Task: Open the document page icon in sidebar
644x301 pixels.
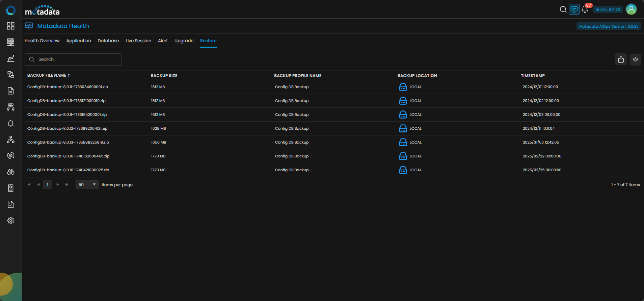Action: [11, 91]
